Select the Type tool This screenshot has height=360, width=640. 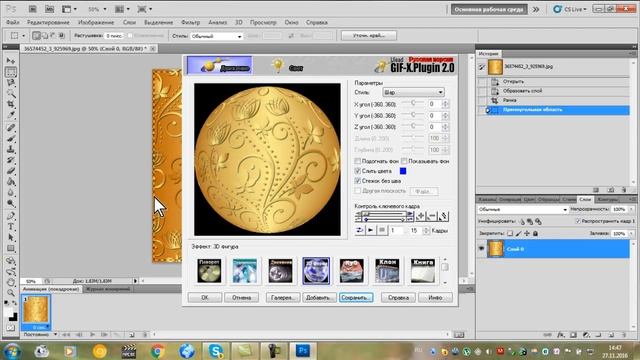click(11, 227)
